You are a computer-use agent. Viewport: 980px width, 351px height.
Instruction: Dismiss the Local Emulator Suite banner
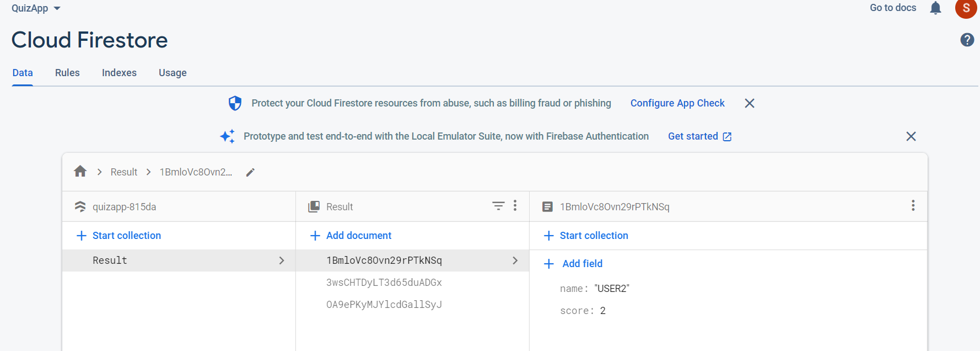click(x=911, y=136)
